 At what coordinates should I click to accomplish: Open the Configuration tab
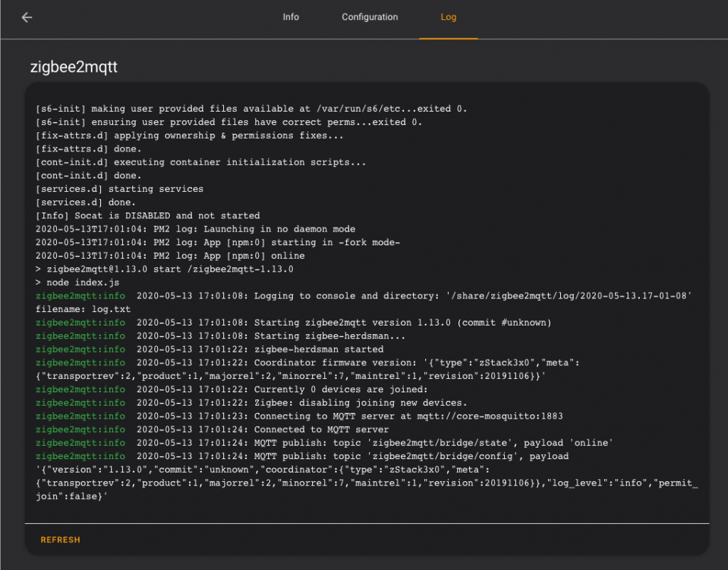pyautogui.click(x=370, y=17)
